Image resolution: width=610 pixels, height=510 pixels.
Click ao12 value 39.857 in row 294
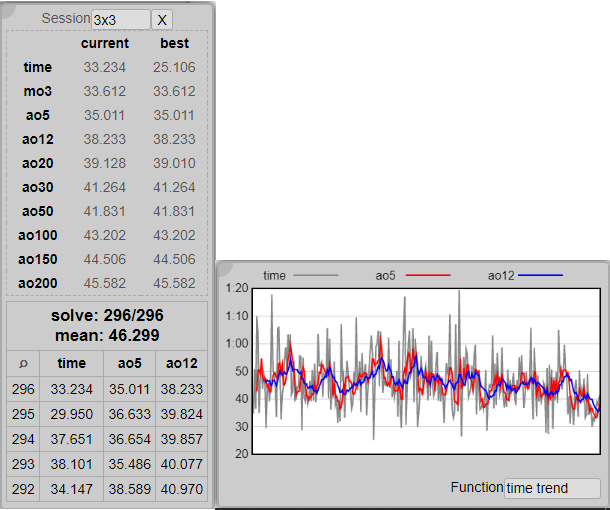pos(182,439)
